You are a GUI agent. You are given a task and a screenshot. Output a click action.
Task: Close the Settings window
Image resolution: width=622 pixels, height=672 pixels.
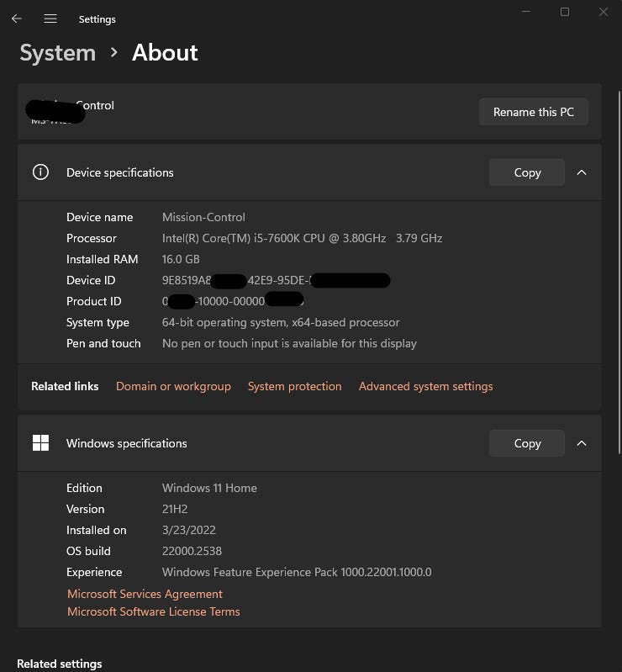click(604, 12)
